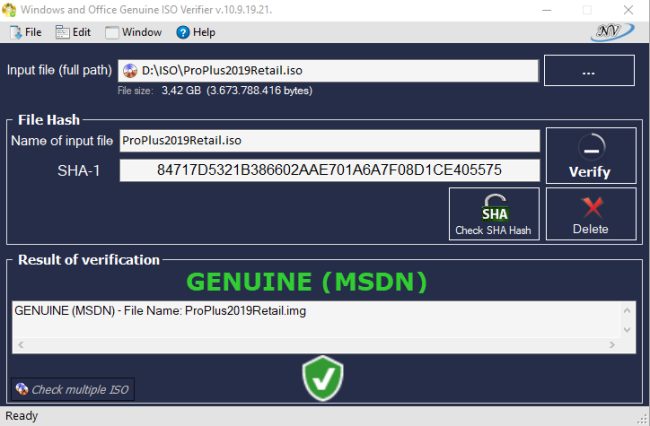The image size is (650, 426).
Task: Click Check SHA Hash button
Action: click(x=494, y=214)
